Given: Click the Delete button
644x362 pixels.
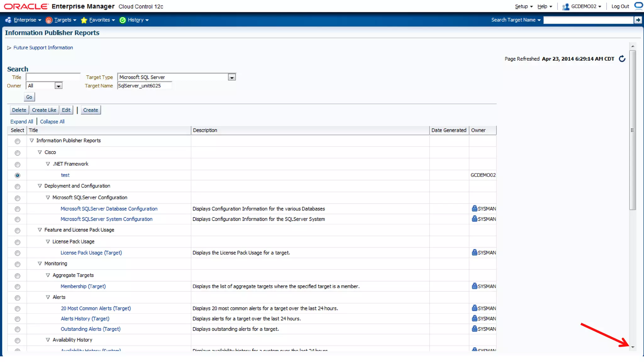Looking at the screenshot, I should click(x=19, y=110).
